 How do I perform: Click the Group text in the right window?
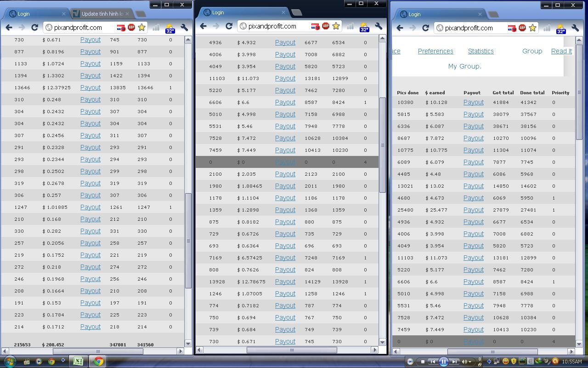coord(532,51)
